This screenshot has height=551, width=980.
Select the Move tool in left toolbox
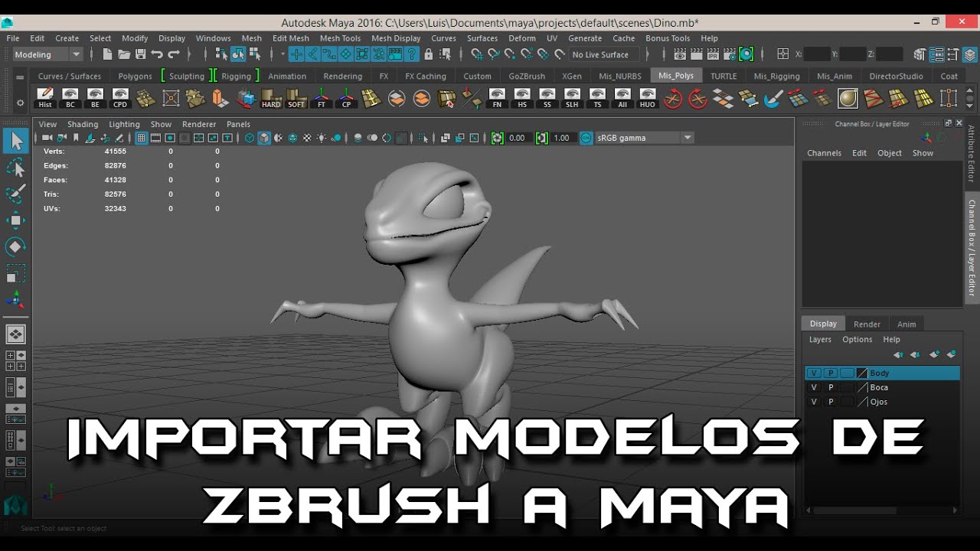(15, 220)
